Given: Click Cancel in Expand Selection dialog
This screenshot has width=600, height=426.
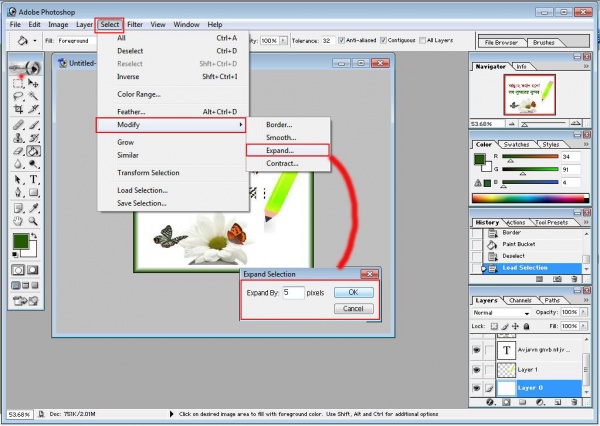Looking at the screenshot, I should pyautogui.click(x=354, y=308).
